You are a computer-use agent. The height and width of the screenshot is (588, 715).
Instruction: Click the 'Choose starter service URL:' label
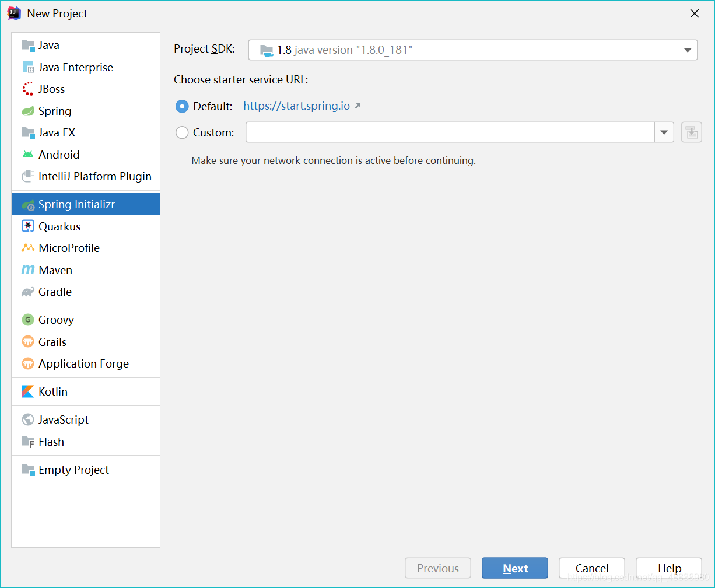point(241,79)
